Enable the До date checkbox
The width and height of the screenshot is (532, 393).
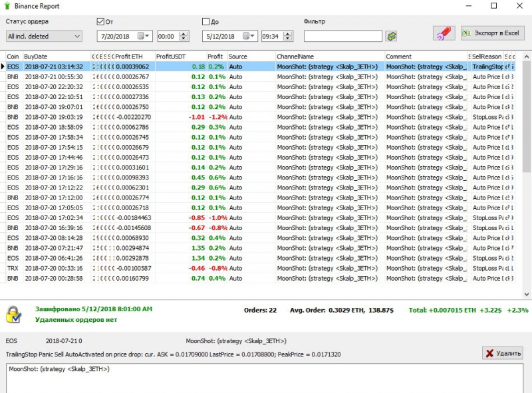tap(205, 22)
